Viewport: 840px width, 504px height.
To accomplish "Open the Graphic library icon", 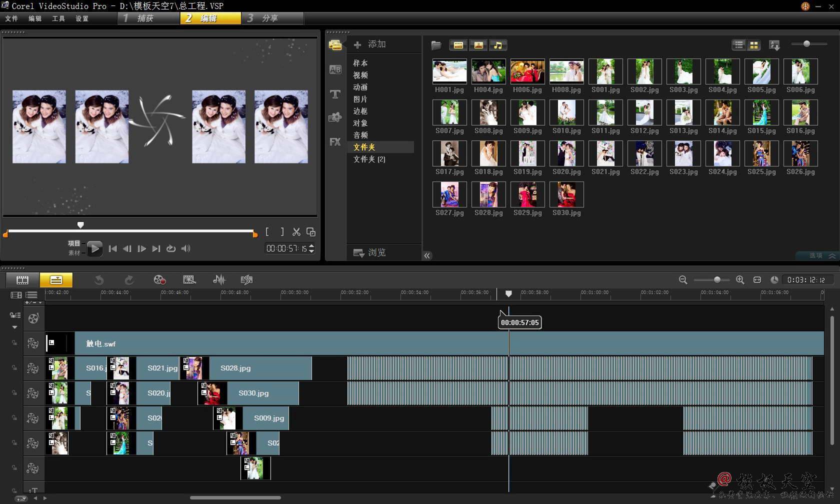I will pos(335,117).
